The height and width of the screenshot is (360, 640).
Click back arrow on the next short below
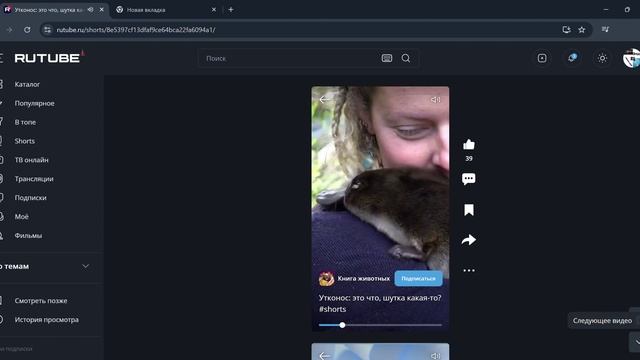324,356
